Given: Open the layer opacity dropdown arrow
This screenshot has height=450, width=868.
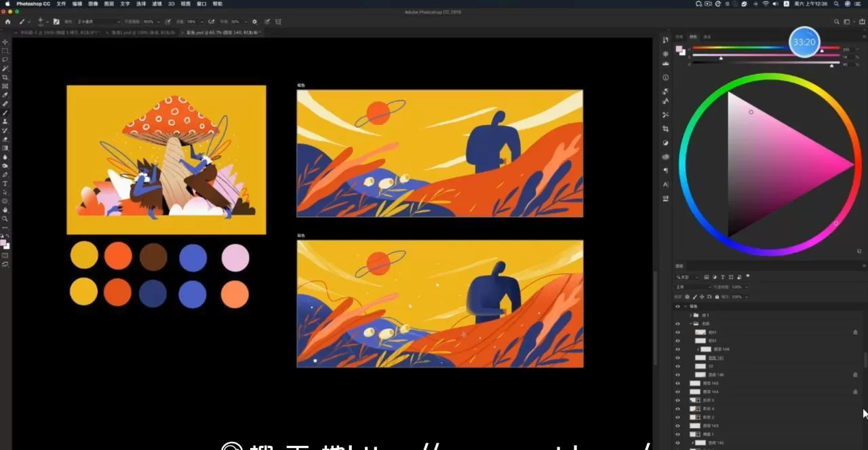Looking at the screenshot, I should (748, 287).
